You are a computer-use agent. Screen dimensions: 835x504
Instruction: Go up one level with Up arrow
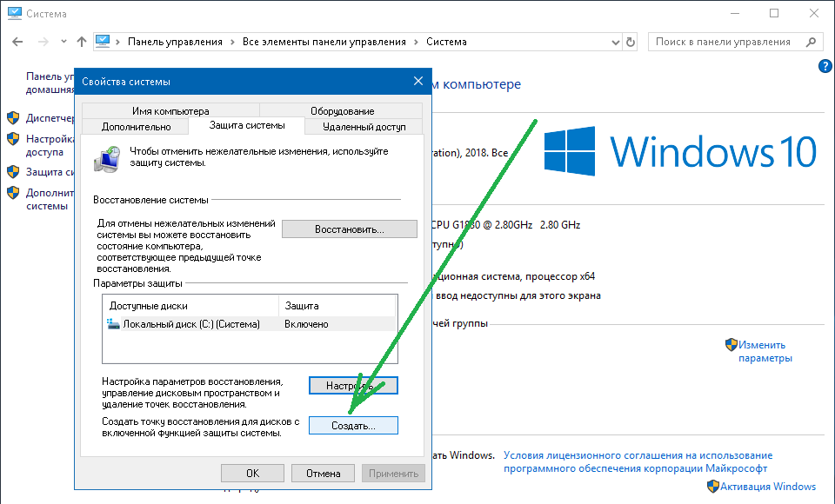82,42
